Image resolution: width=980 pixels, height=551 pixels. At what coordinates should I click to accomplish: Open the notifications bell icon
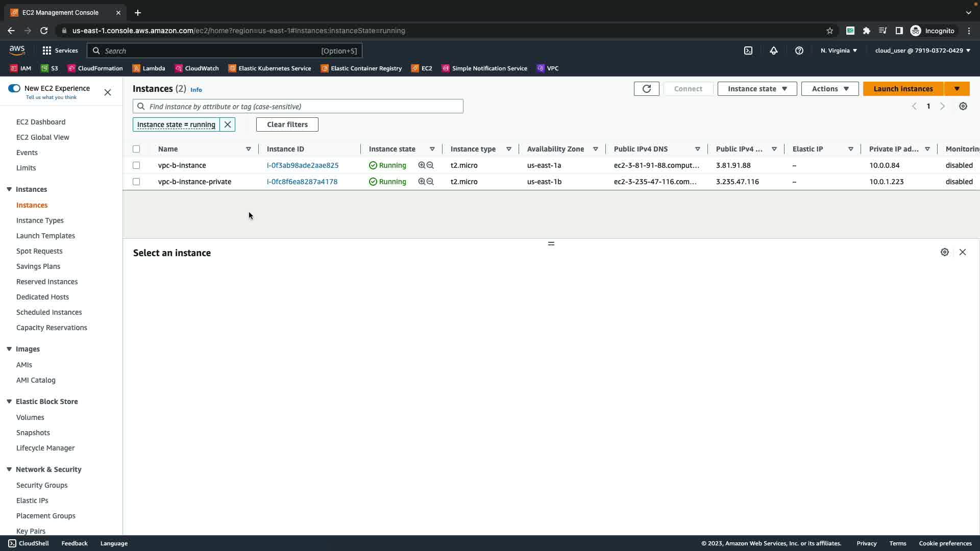point(773,51)
